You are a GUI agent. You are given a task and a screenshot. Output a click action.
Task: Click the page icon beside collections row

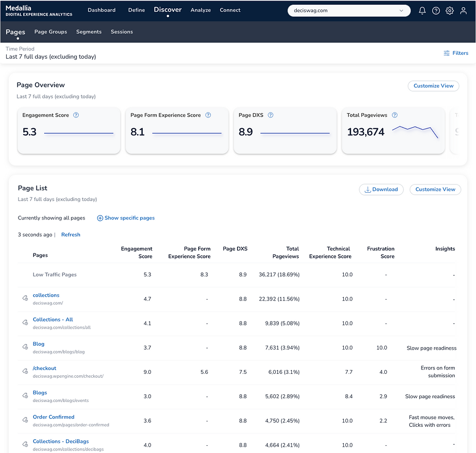(x=25, y=298)
